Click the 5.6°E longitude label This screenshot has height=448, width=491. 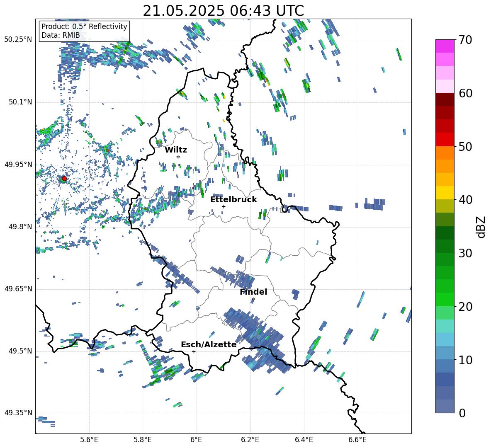[x=89, y=440]
